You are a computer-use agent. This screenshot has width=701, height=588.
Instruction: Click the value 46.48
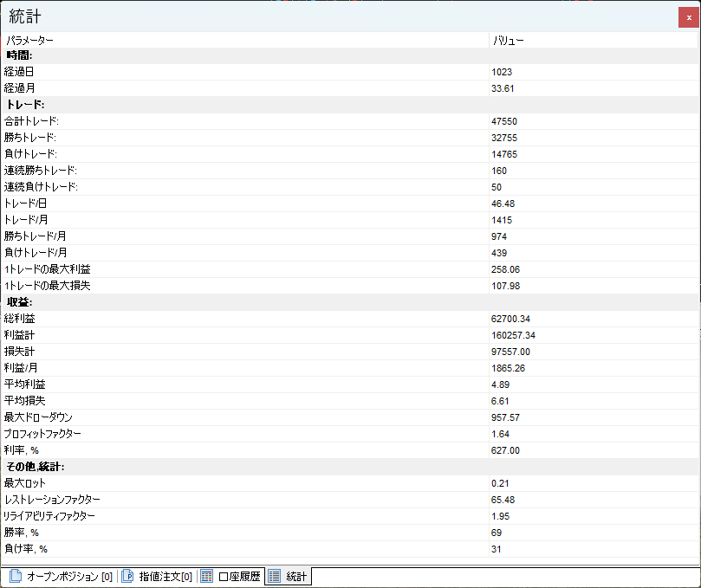(503, 204)
